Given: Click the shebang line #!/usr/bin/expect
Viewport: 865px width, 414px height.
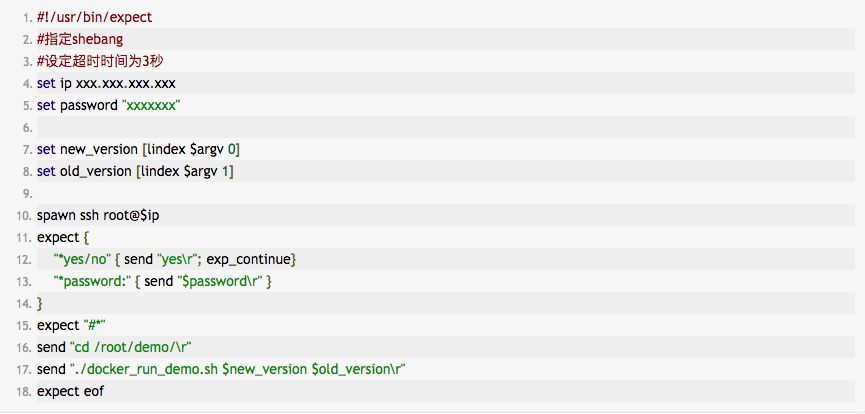Looking at the screenshot, I should coord(94,18).
